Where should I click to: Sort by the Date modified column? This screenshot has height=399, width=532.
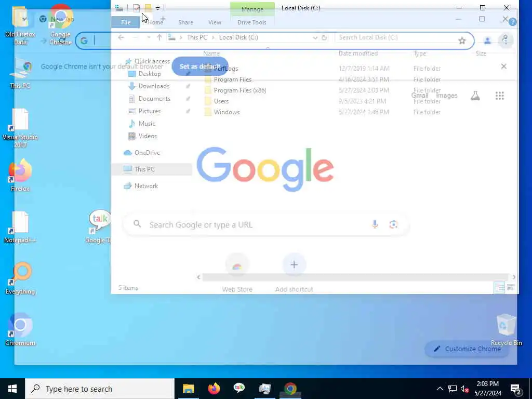click(358, 54)
